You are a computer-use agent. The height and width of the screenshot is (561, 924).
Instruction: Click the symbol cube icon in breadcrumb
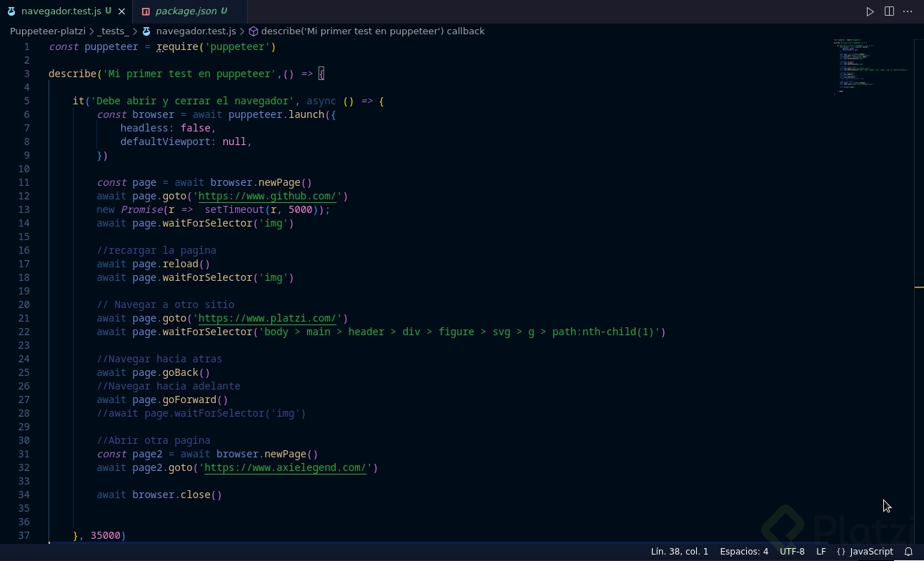[x=253, y=31]
